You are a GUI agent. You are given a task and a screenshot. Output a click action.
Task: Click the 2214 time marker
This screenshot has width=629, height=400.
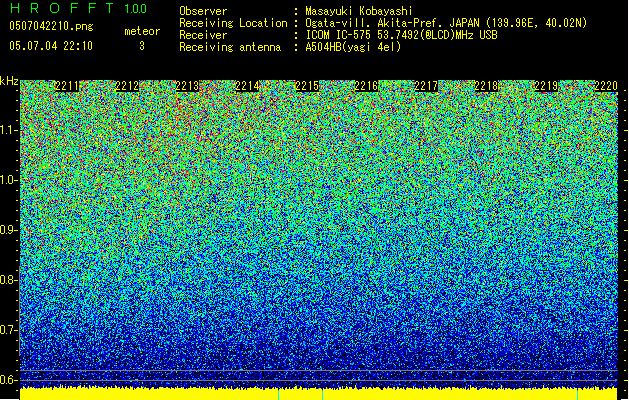(x=247, y=86)
